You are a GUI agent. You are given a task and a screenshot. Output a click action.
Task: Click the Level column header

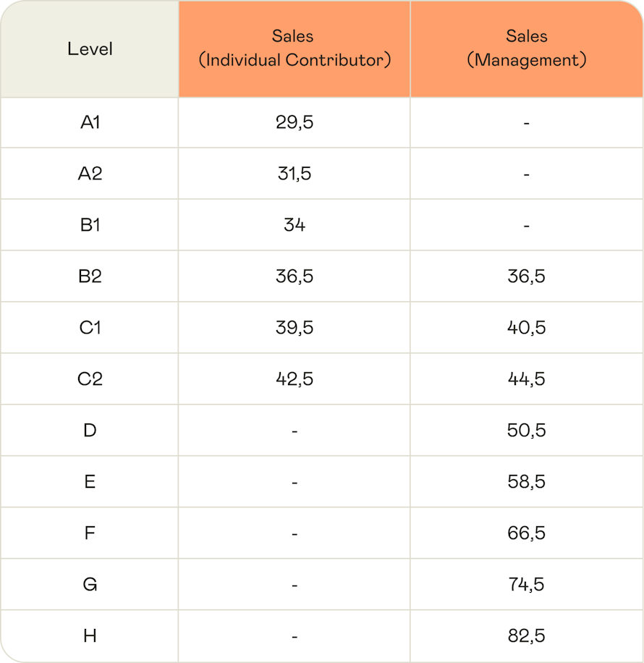pos(90,49)
